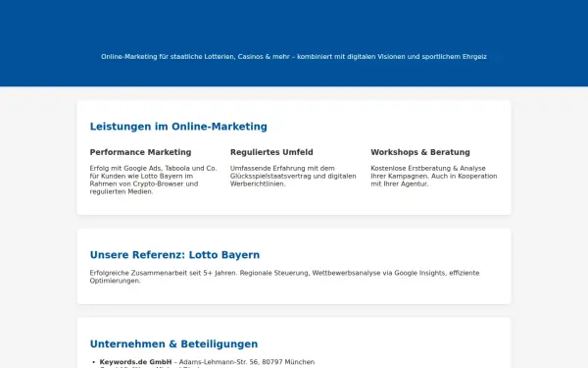Click the 'Unsere Referenz: Lotto Bayern' heading
588x368 pixels.
174,255
